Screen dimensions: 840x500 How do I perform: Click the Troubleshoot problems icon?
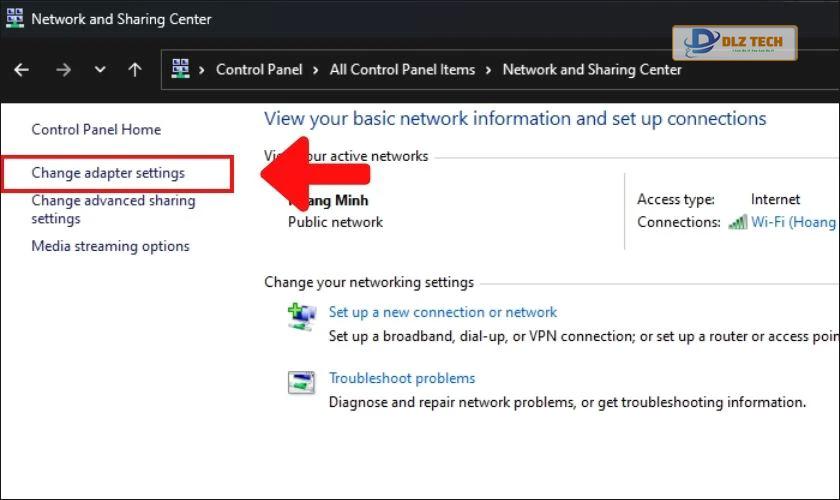pyautogui.click(x=301, y=383)
